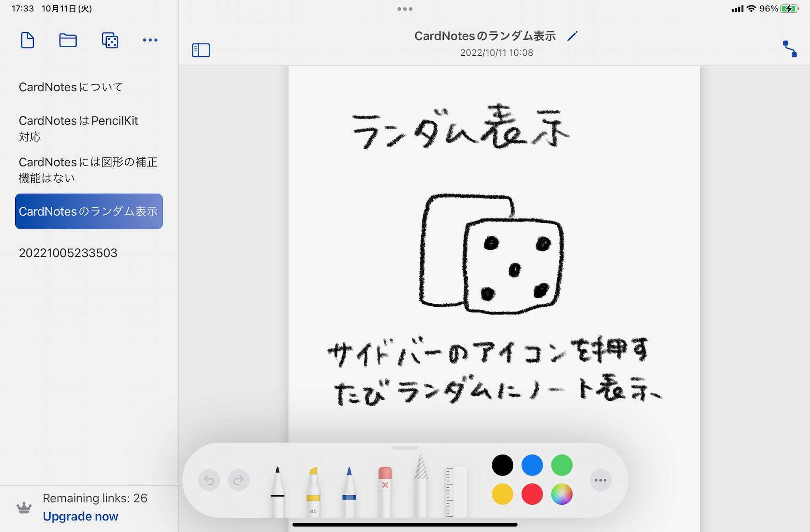Toggle the ruler tool
This screenshot has height=532, width=810.
[456, 491]
